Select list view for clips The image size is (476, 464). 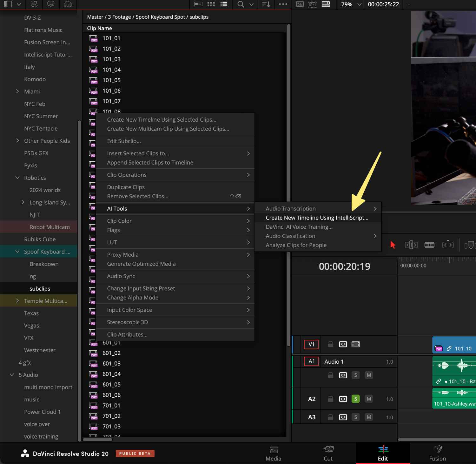click(x=224, y=4)
